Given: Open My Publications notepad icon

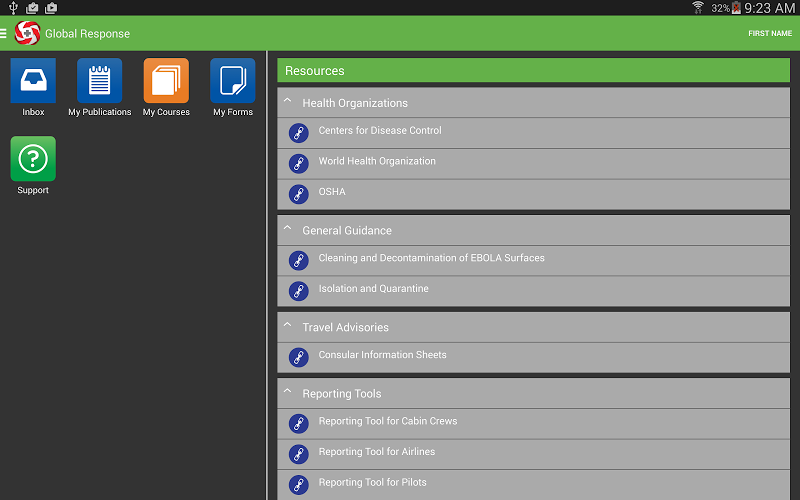Looking at the screenshot, I should (x=99, y=81).
